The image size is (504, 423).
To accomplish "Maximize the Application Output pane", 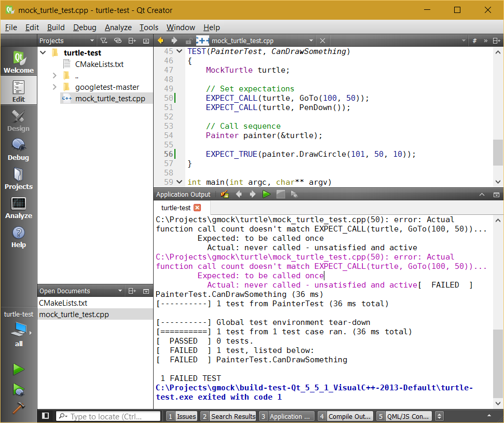I will coord(482,195).
